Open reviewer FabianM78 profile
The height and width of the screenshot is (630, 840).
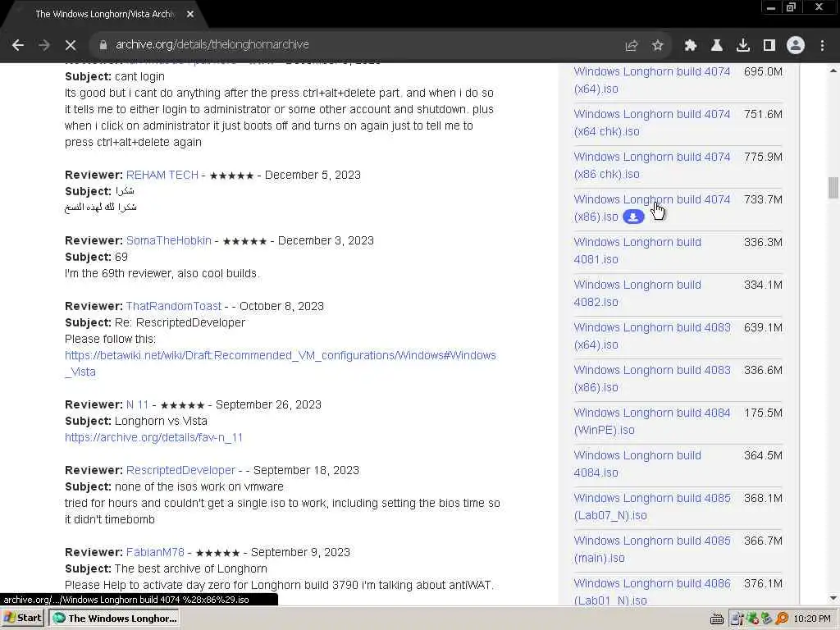click(155, 552)
